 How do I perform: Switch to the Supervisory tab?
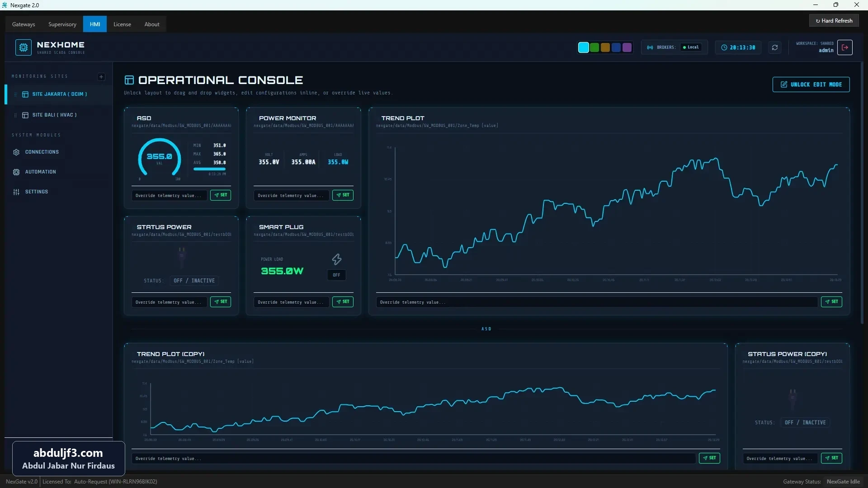(62, 24)
